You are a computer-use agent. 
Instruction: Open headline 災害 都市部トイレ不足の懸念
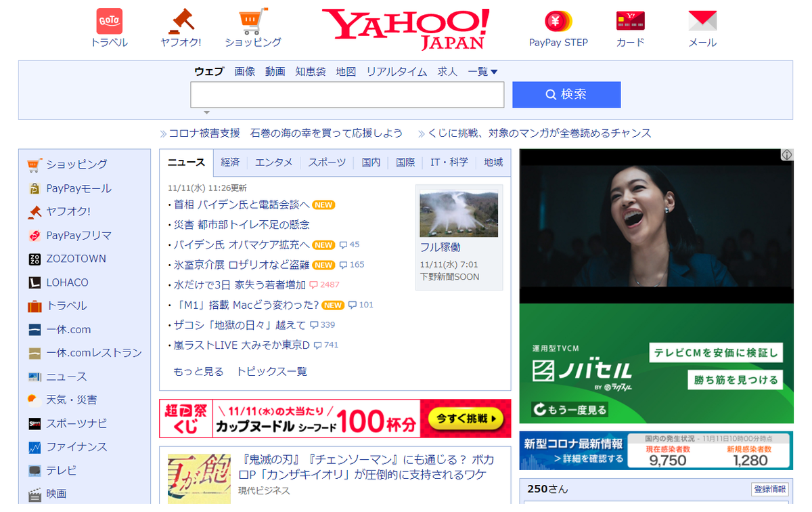click(x=242, y=224)
